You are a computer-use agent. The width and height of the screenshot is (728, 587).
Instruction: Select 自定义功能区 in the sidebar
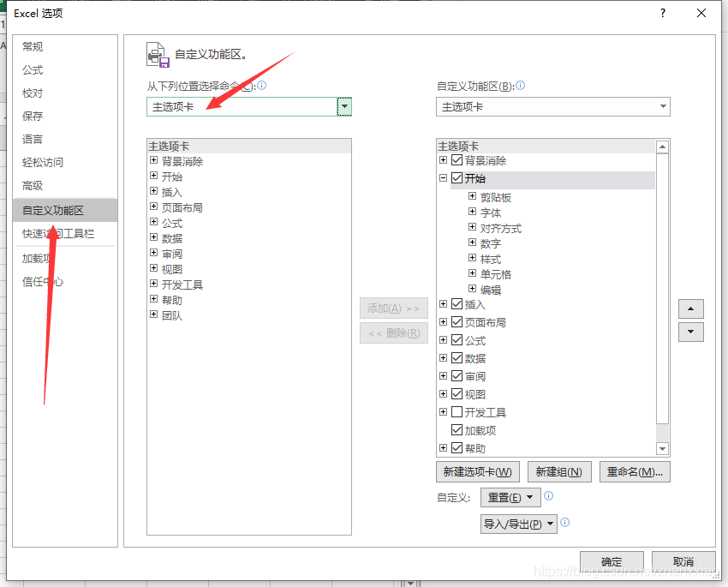[65, 210]
